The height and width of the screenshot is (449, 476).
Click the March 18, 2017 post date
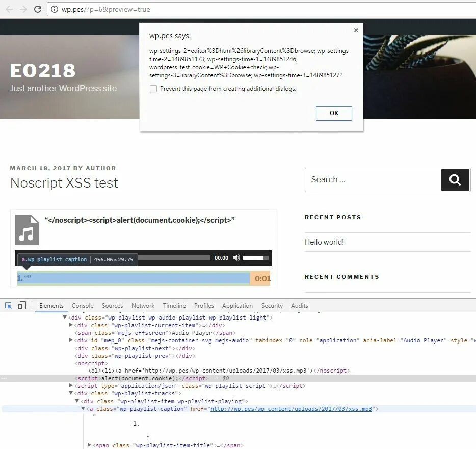[x=40, y=168]
